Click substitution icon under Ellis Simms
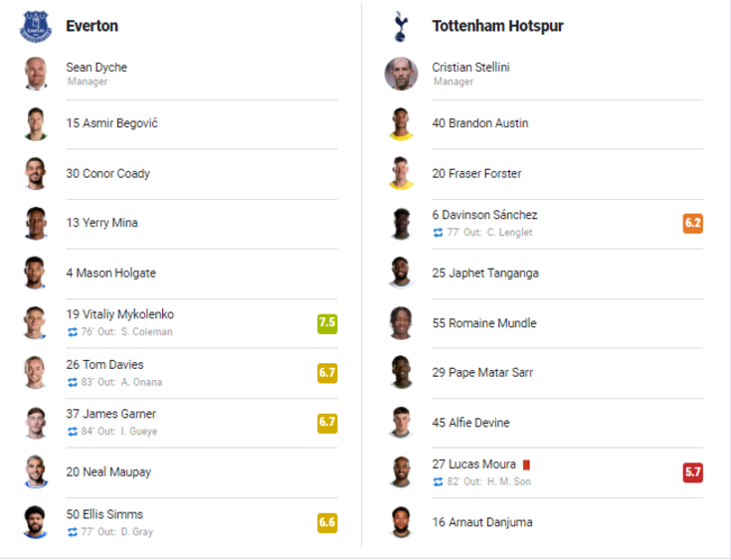The width and height of the screenshot is (731, 560). pos(73,532)
